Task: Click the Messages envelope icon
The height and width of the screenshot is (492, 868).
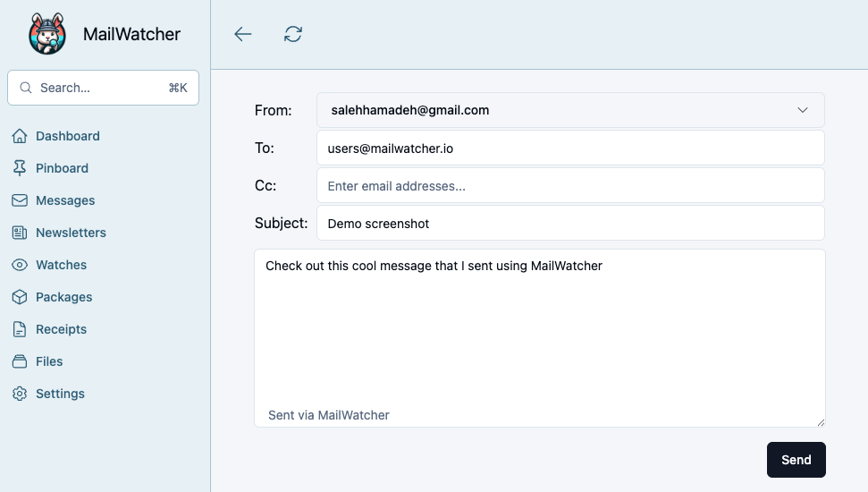Action: click(x=20, y=200)
